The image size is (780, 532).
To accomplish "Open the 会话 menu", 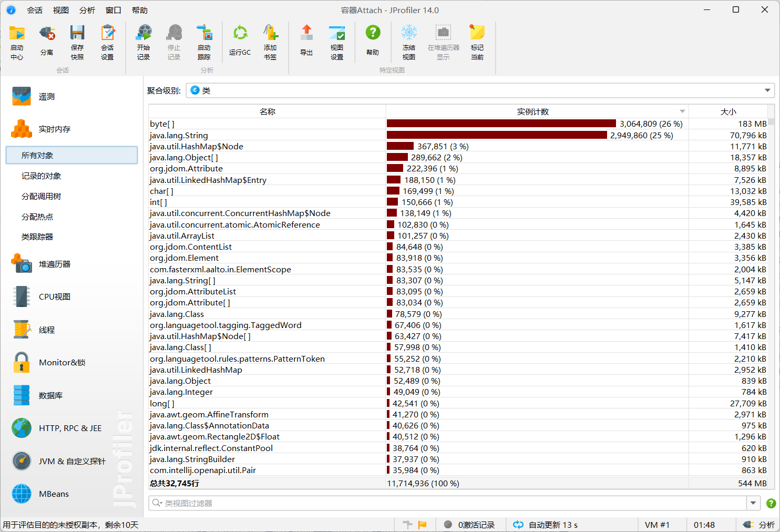I will pyautogui.click(x=35, y=10).
